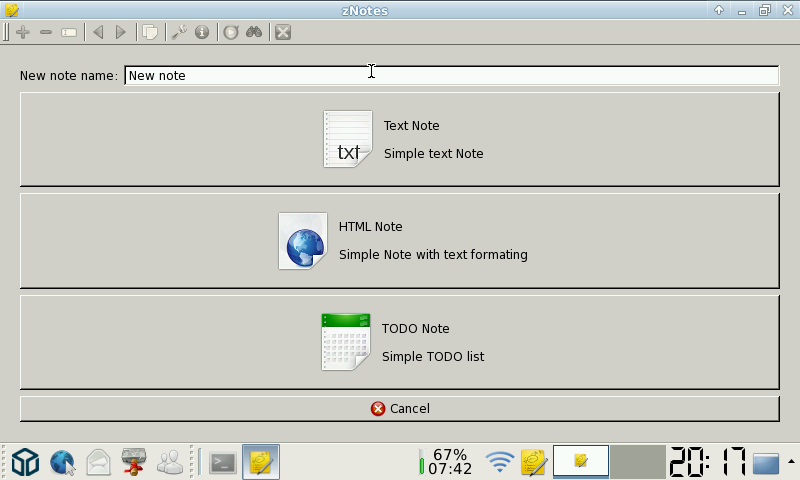Screen dimensions: 800x480
Task: Choose the Text Note option
Action: [x=399, y=139]
